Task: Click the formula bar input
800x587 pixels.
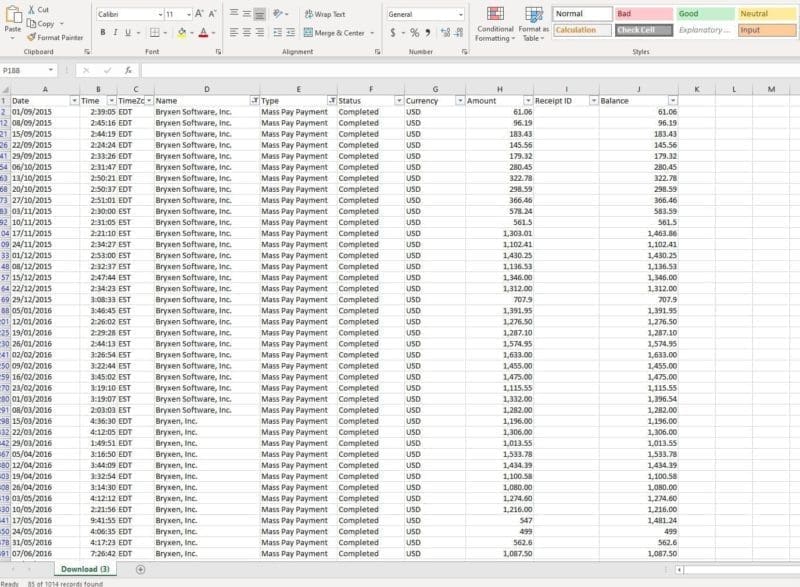Action: coord(469,70)
